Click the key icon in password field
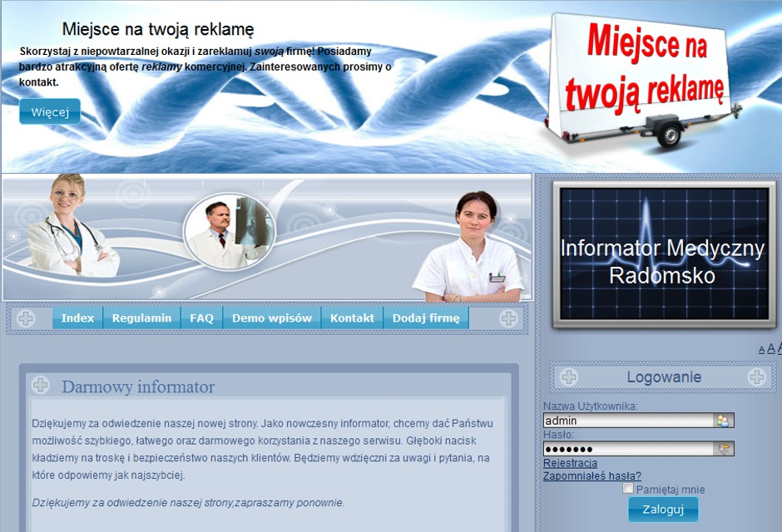 tap(723, 449)
